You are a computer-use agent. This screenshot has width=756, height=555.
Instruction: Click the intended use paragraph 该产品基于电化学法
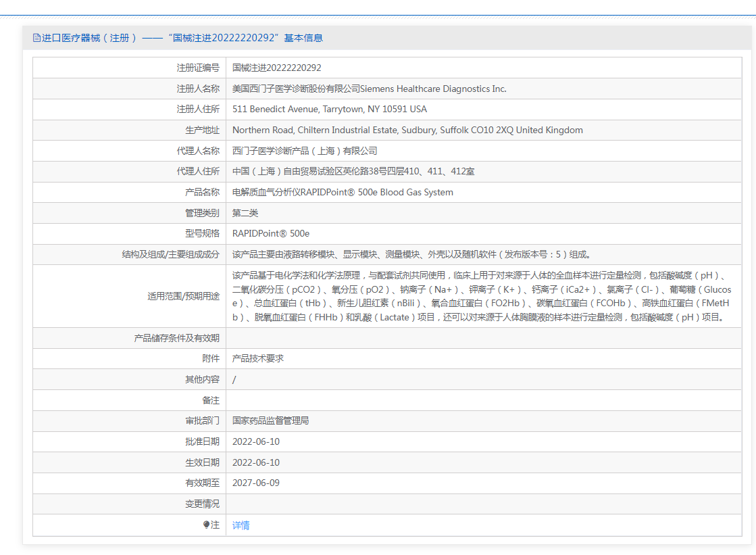[482, 296]
